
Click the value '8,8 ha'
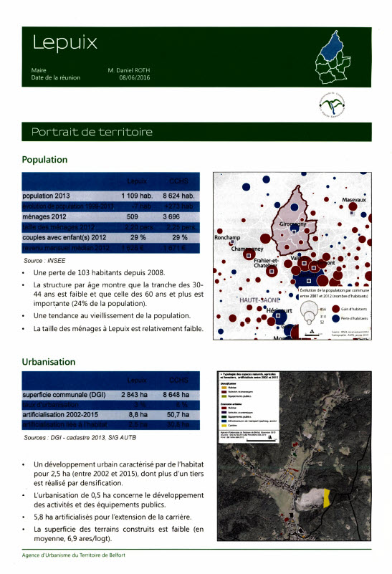coord(138,415)
